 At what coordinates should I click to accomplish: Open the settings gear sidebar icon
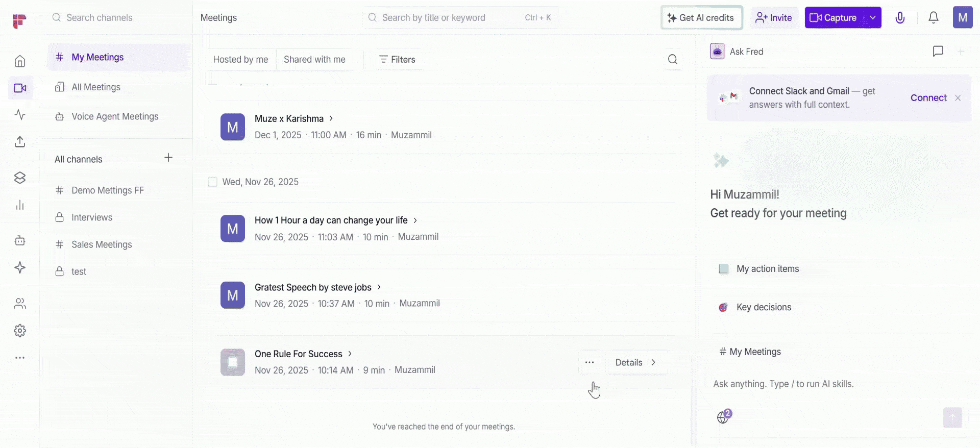tap(20, 331)
